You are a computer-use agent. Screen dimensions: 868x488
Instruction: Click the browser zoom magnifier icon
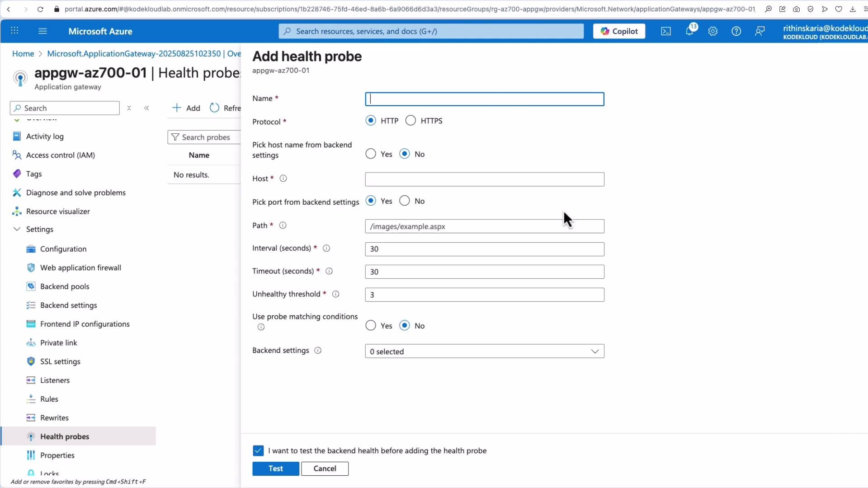[x=768, y=9]
